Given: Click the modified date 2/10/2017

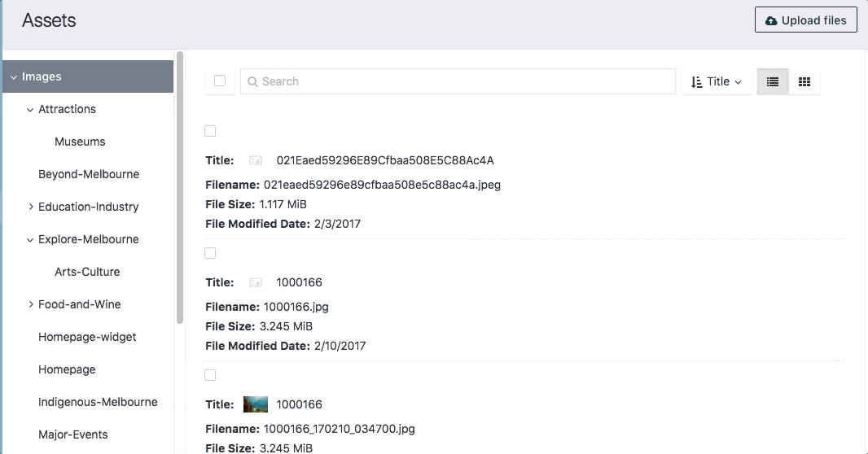Looking at the screenshot, I should pos(340,346).
